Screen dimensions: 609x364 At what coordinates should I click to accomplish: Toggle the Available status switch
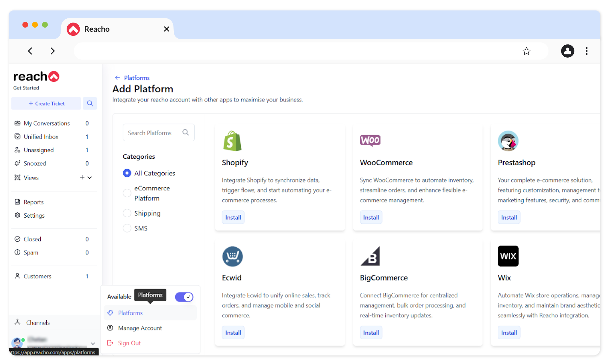(x=184, y=297)
